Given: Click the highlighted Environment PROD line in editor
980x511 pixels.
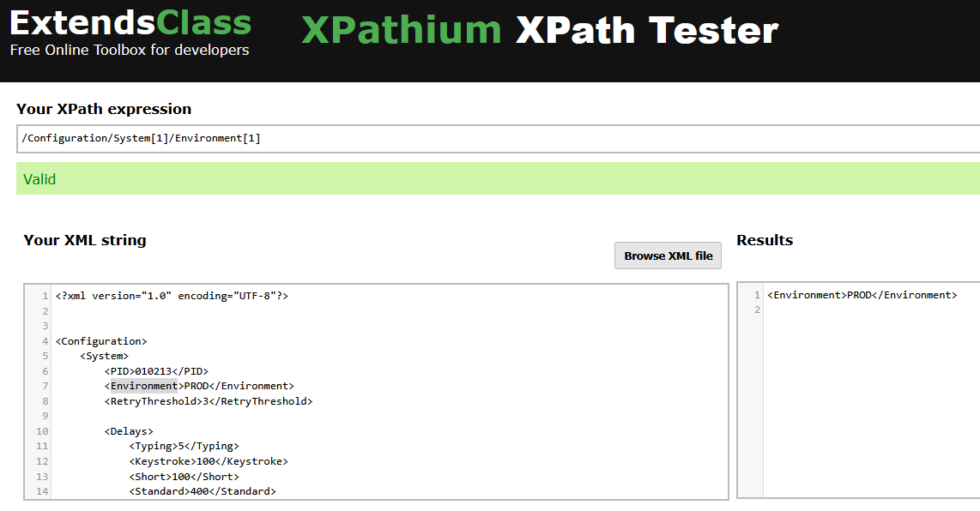Looking at the screenshot, I should tap(199, 386).
